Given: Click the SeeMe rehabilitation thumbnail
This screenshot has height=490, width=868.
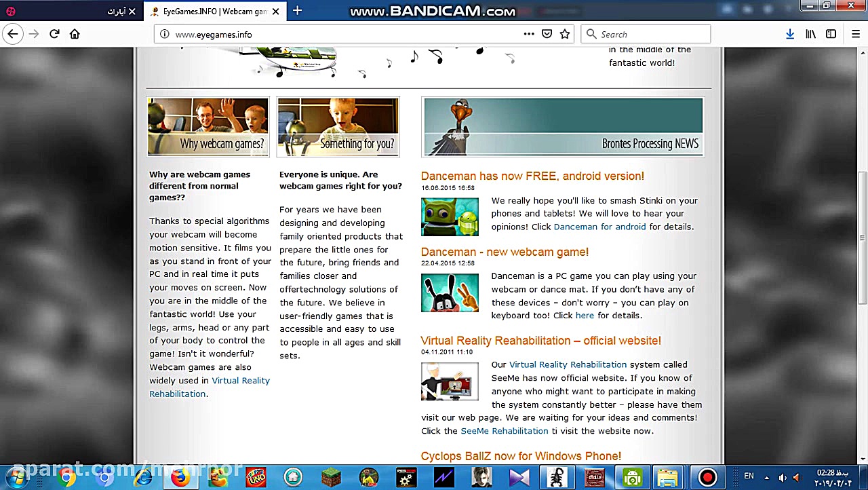Looking at the screenshot, I should tap(450, 381).
